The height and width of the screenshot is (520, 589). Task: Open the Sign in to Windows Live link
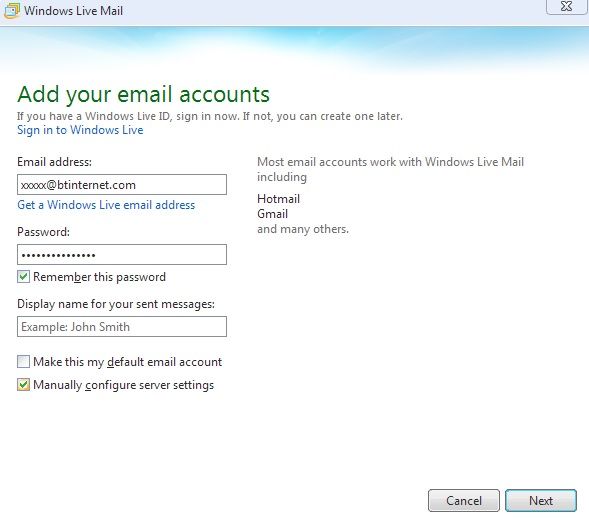pyautogui.click(x=80, y=130)
